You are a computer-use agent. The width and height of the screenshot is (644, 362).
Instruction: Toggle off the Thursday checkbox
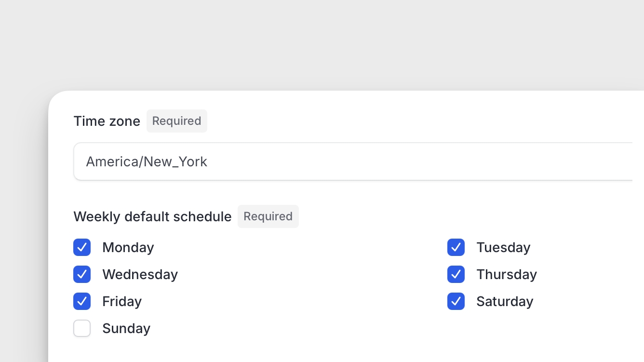coord(456,274)
